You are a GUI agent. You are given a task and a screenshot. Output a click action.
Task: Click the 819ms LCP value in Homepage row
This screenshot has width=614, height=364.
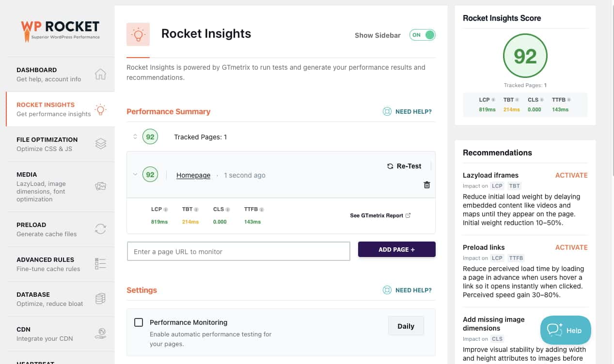click(159, 222)
